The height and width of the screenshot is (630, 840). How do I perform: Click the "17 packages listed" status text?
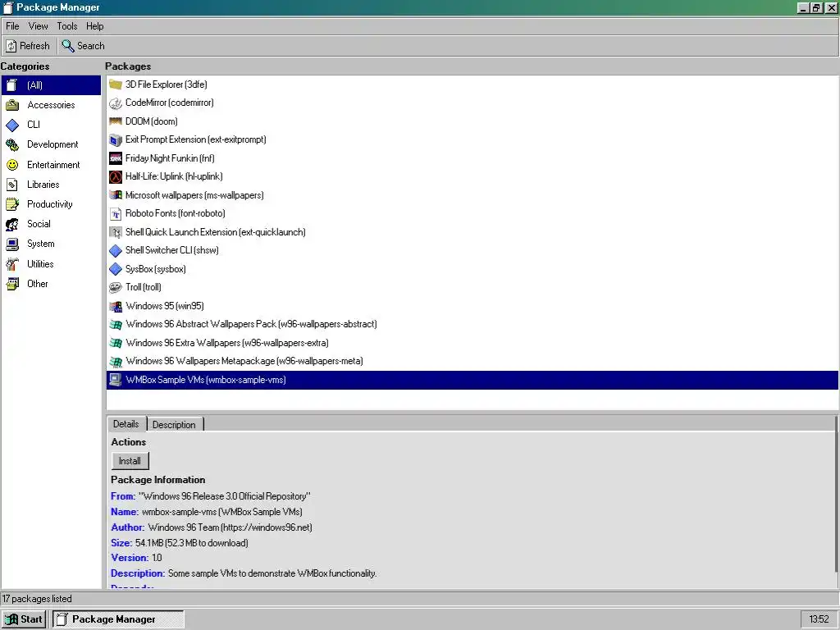click(x=37, y=599)
